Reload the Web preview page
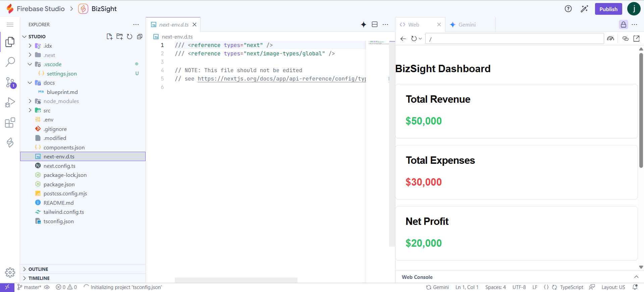This screenshot has height=292, width=644. click(x=414, y=39)
